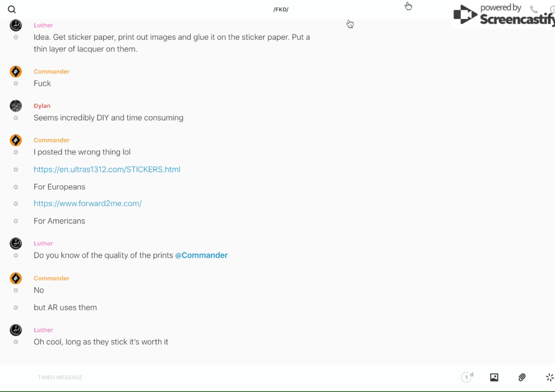Viewport: 555px width, 392px height.
Task: Open search with the magnifier icon
Action: [x=12, y=10]
